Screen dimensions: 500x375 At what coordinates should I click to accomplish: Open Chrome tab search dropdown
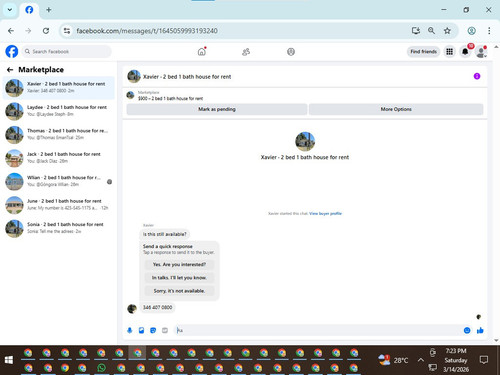point(10,10)
